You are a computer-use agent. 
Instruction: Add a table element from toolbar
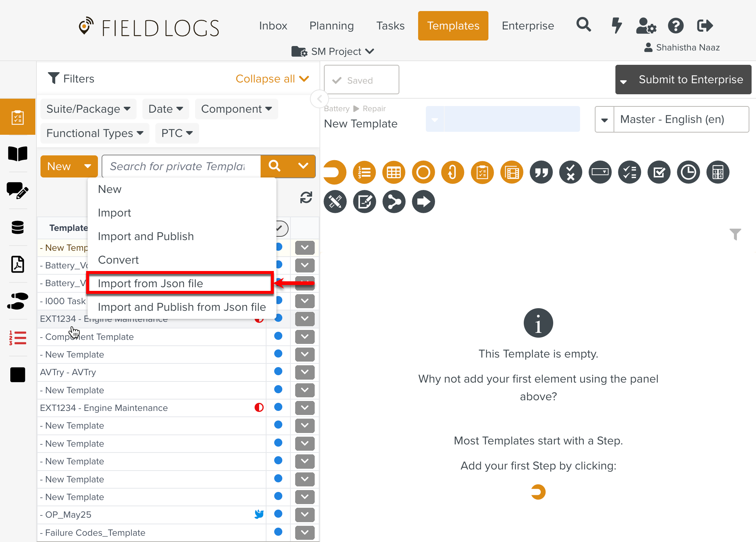393,172
